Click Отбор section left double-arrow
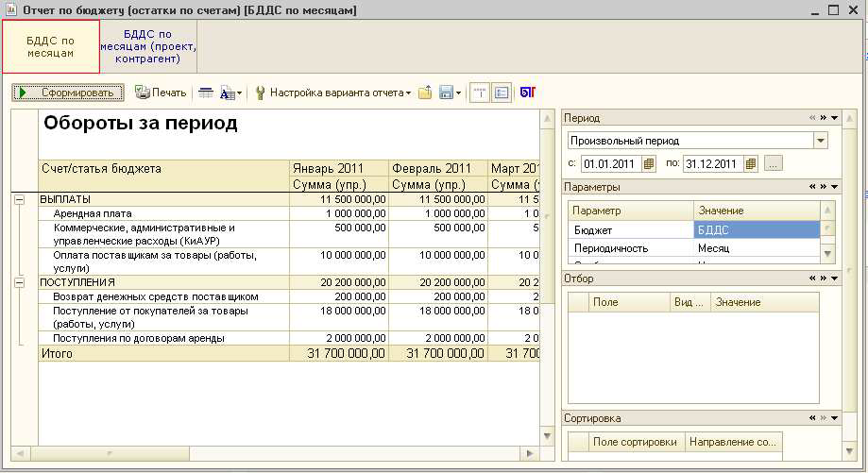Screen dimensions: 868x473 (x=812, y=279)
